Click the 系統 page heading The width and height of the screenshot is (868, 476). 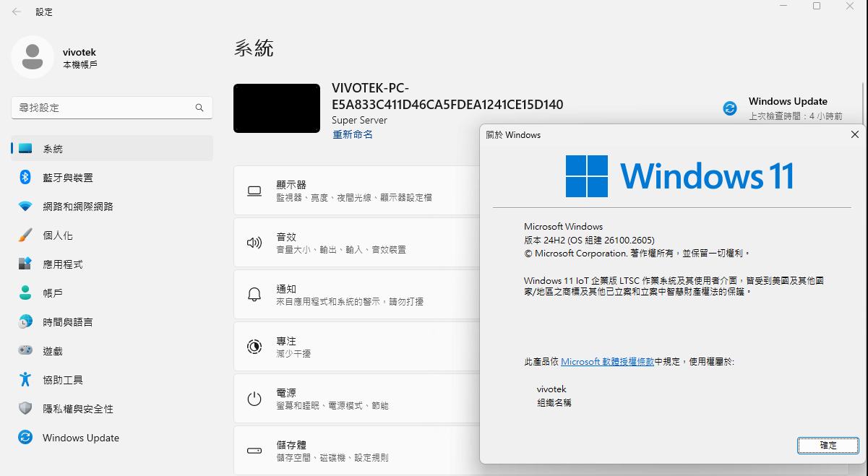click(254, 48)
